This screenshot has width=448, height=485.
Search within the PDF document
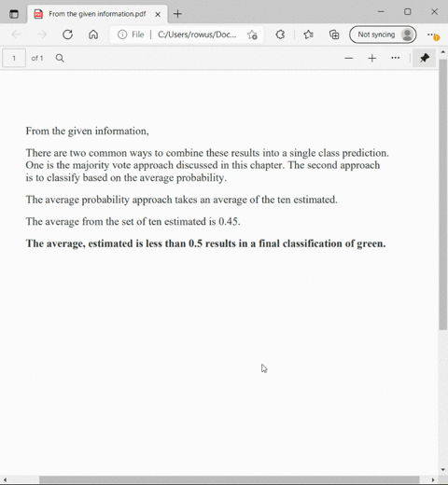[x=60, y=58]
